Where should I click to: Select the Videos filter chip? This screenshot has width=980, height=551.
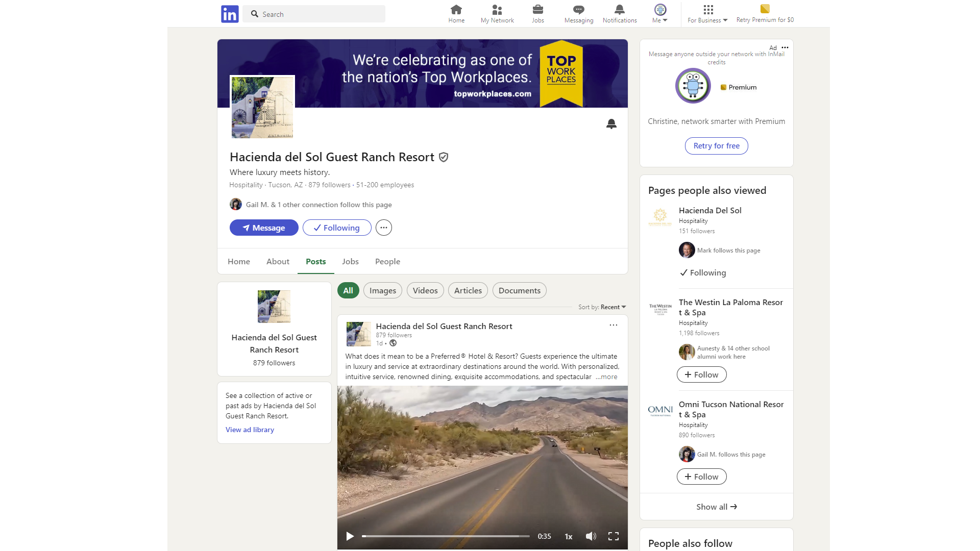425,291
